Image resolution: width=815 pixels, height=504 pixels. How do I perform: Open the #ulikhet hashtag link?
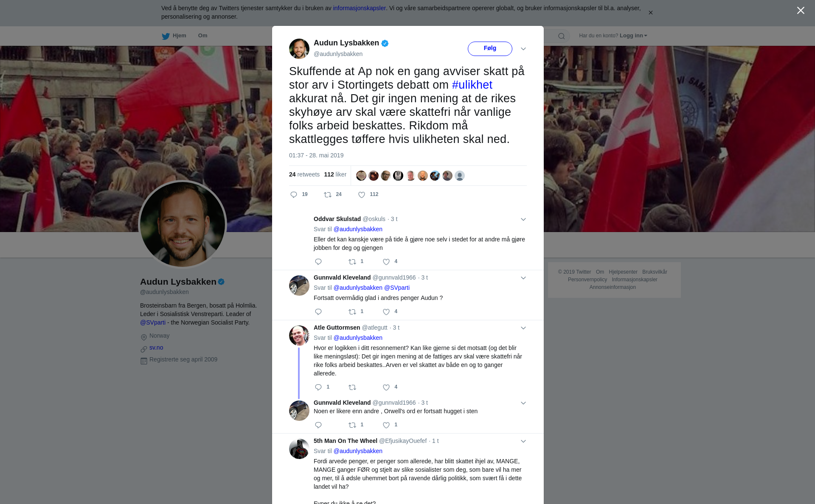coord(472,85)
